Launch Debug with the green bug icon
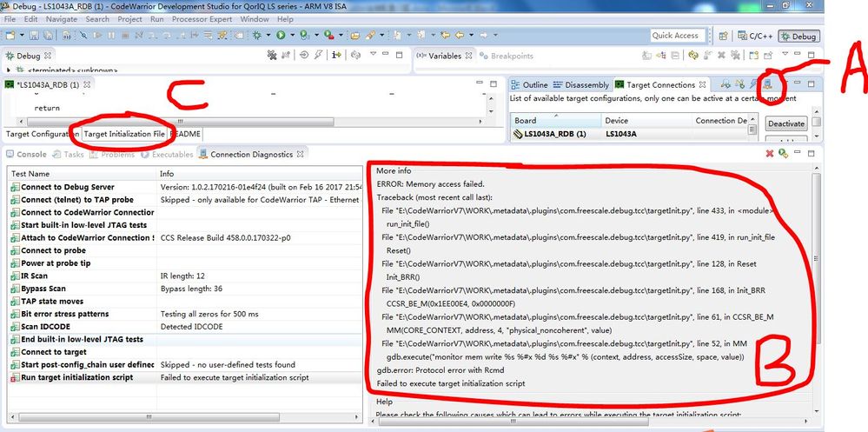This screenshot has height=432, width=868. (x=257, y=35)
